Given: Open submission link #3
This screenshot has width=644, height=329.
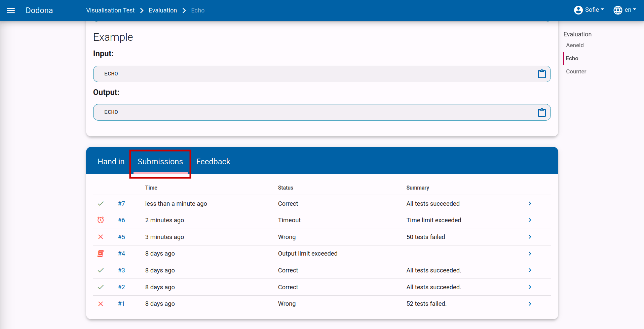Looking at the screenshot, I should point(121,270).
